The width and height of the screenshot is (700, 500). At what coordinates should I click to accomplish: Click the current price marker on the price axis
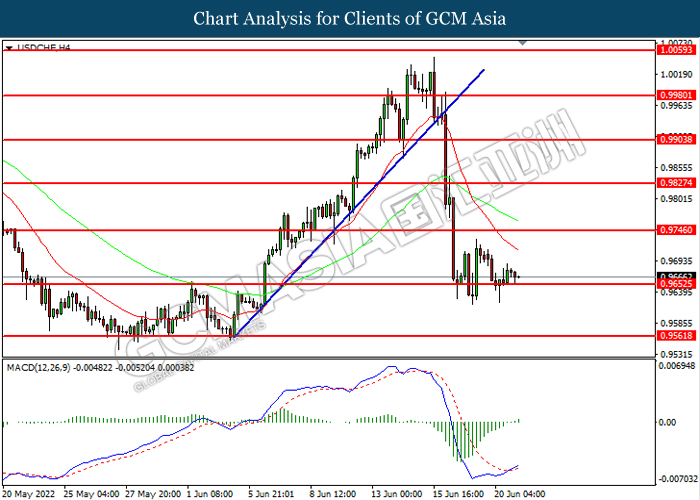[677, 276]
